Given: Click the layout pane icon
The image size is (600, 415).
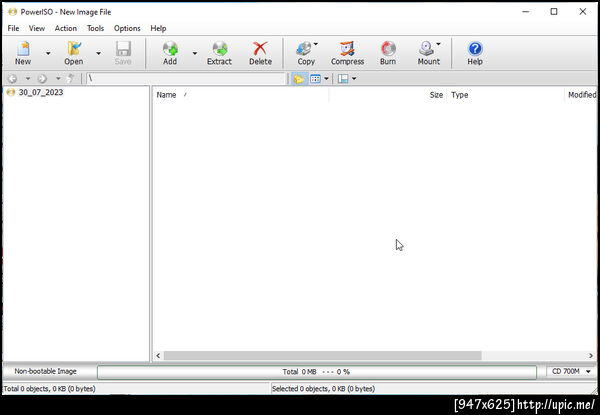Looking at the screenshot, I should click(x=343, y=79).
